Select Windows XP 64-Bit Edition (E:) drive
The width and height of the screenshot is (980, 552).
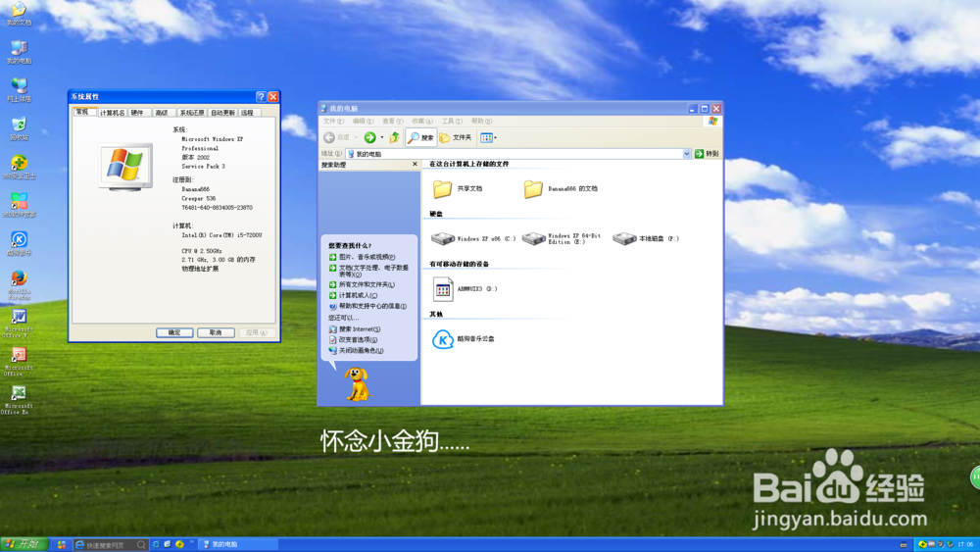tap(562, 239)
